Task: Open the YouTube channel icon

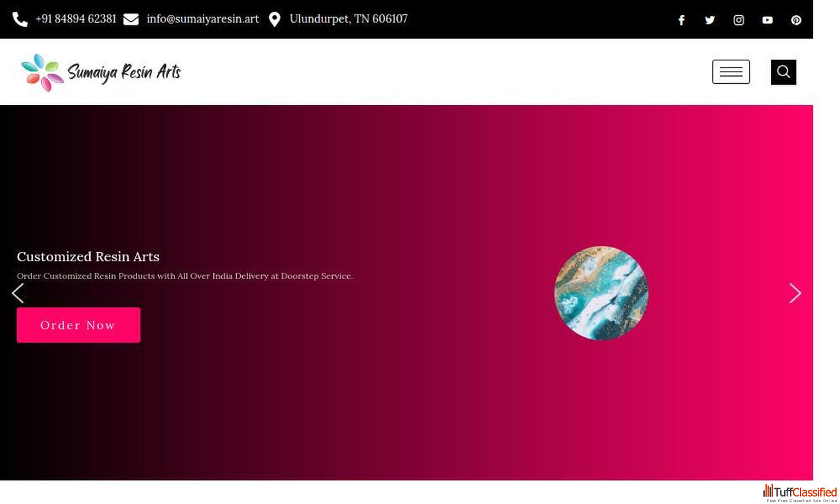Action: click(767, 20)
